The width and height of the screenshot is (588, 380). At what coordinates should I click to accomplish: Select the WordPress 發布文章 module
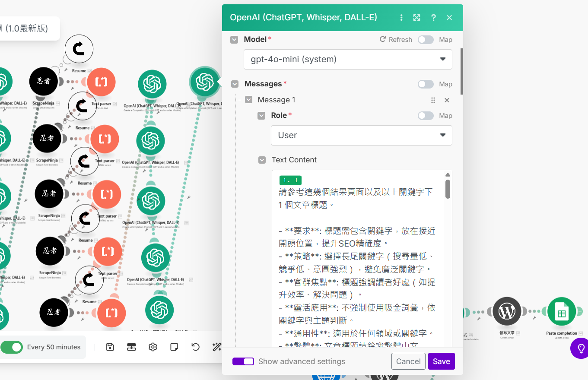pos(507,311)
